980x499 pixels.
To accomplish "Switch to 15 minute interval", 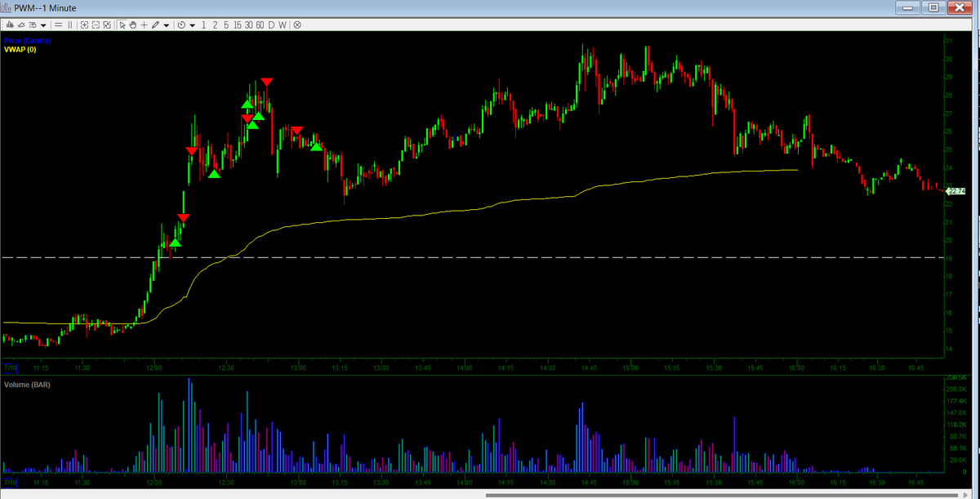I will click(x=238, y=25).
